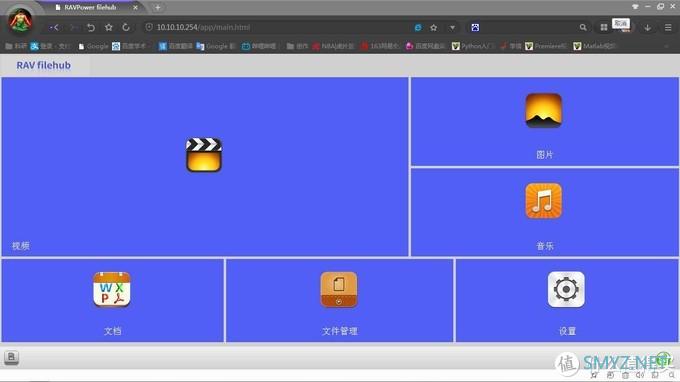Open the NBA bookmark
The image size is (680, 382).
coord(333,46)
